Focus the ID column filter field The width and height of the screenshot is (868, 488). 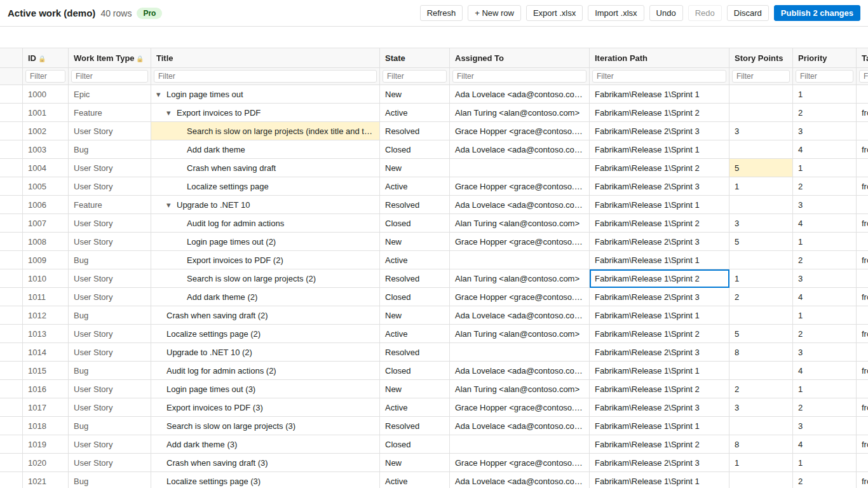45,76
